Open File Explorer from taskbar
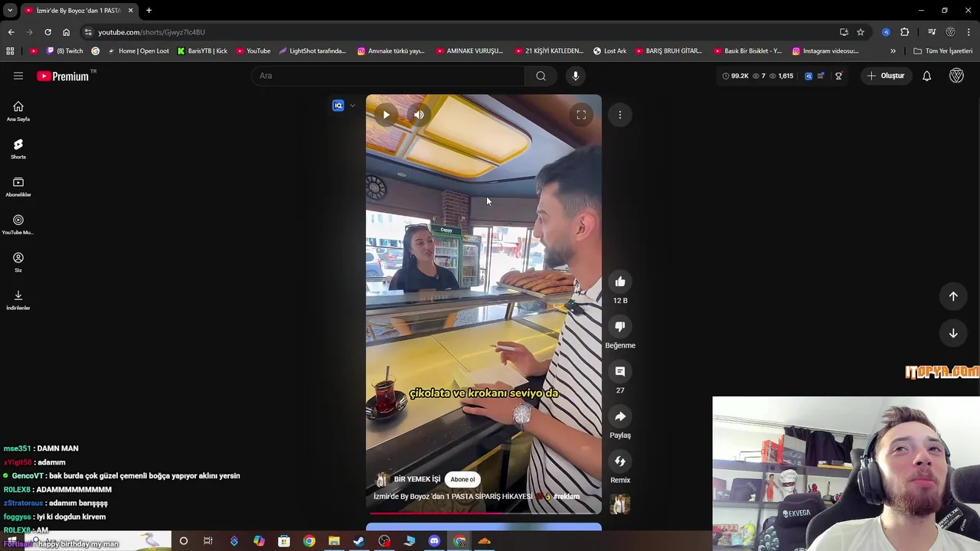980x551 pixels. pyautogui.click(x=334, y=541)
